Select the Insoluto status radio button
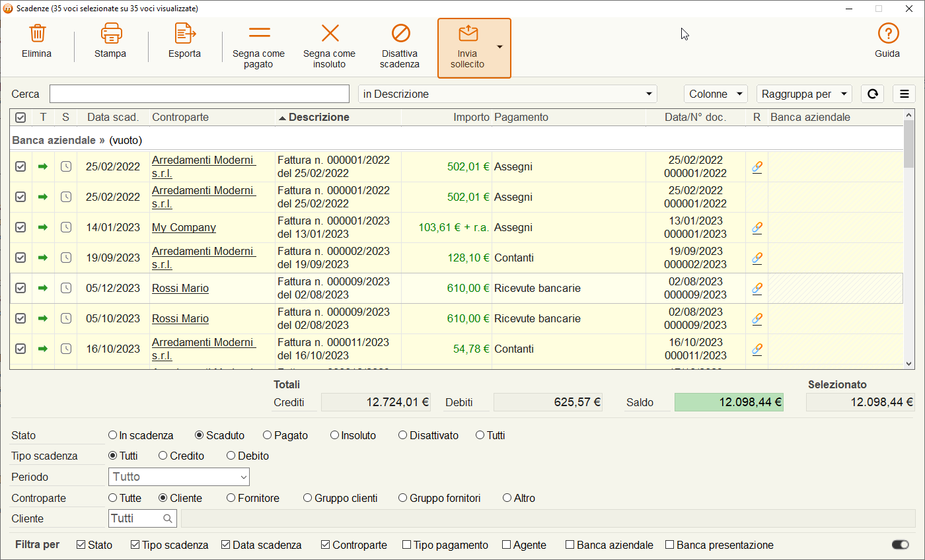 (334, 435)
